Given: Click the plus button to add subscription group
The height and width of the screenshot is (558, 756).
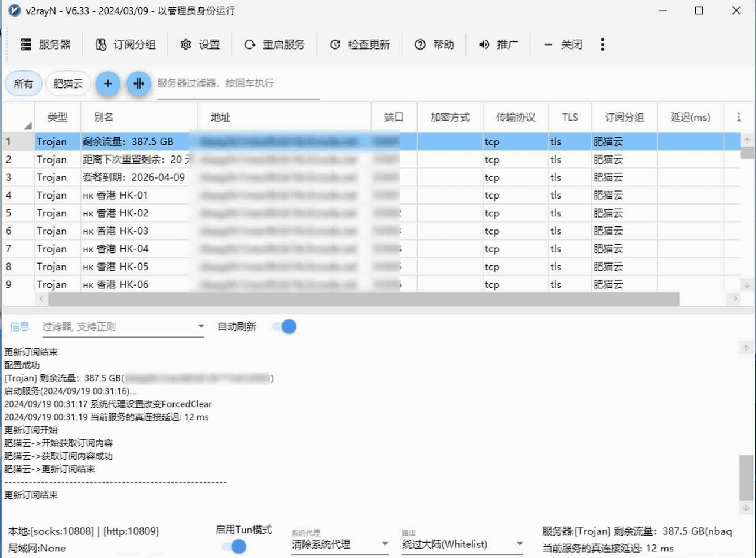Looking at the screenshot, I should [107, 84].
